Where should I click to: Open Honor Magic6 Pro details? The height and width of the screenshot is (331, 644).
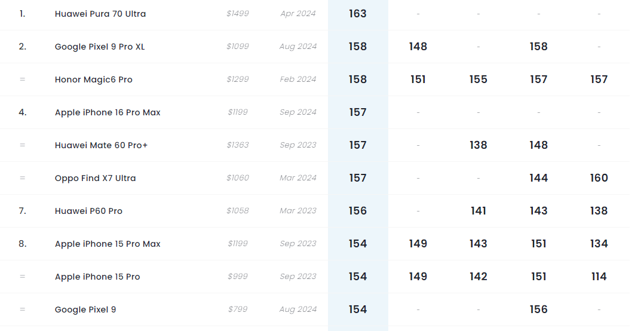tap(93, 79)
